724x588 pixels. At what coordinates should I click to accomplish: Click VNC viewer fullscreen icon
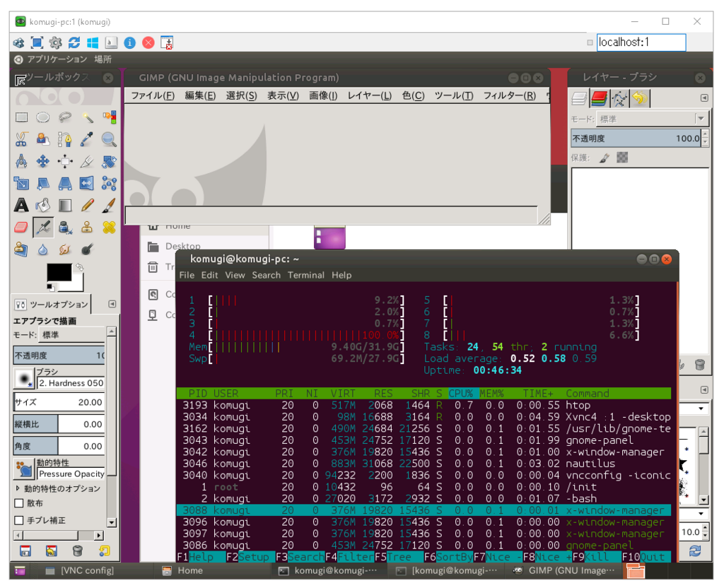pos(37,42)
